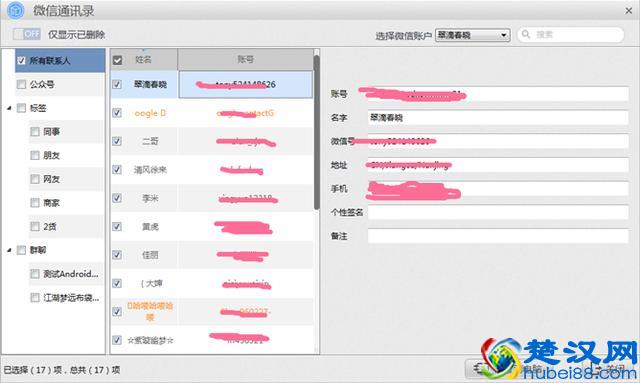Select the 所有联系人 tree item label

[49, 61]
